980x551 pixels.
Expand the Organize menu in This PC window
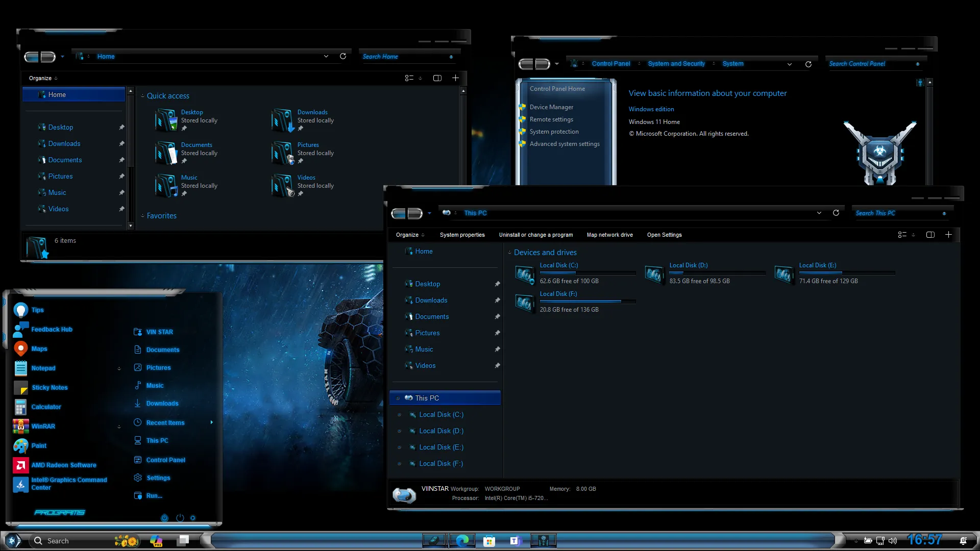[409, 235]
